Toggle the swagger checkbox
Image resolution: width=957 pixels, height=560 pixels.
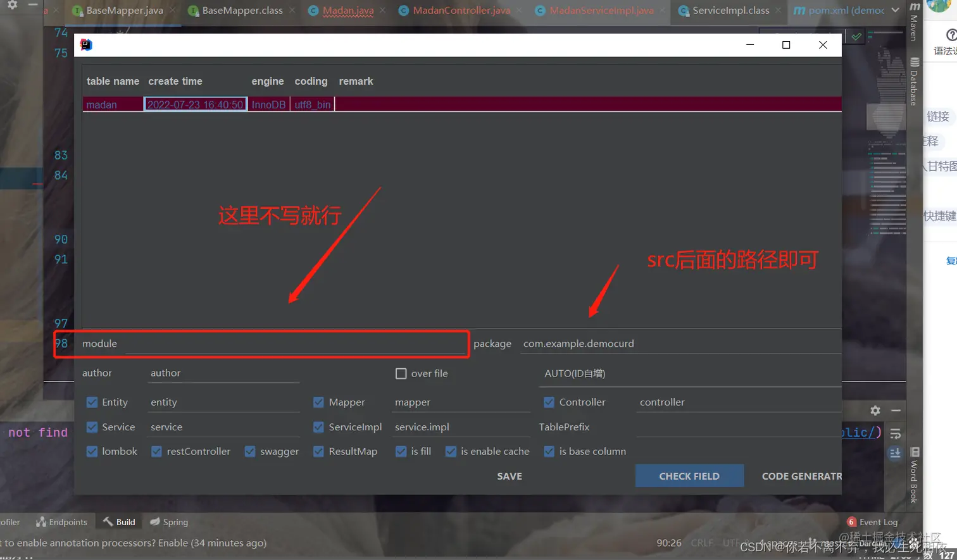click(250, 451)
